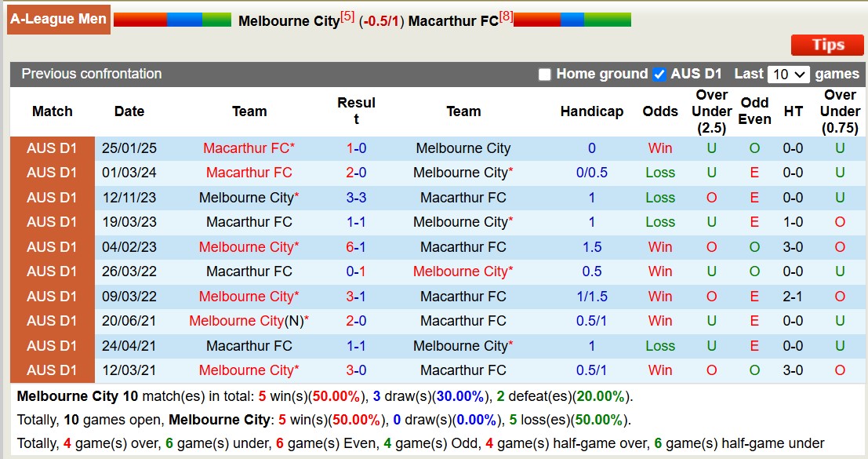Select the 1-0 result of the 25/01/25 match
Screen dimensions: 868x459
pos(357,148)
